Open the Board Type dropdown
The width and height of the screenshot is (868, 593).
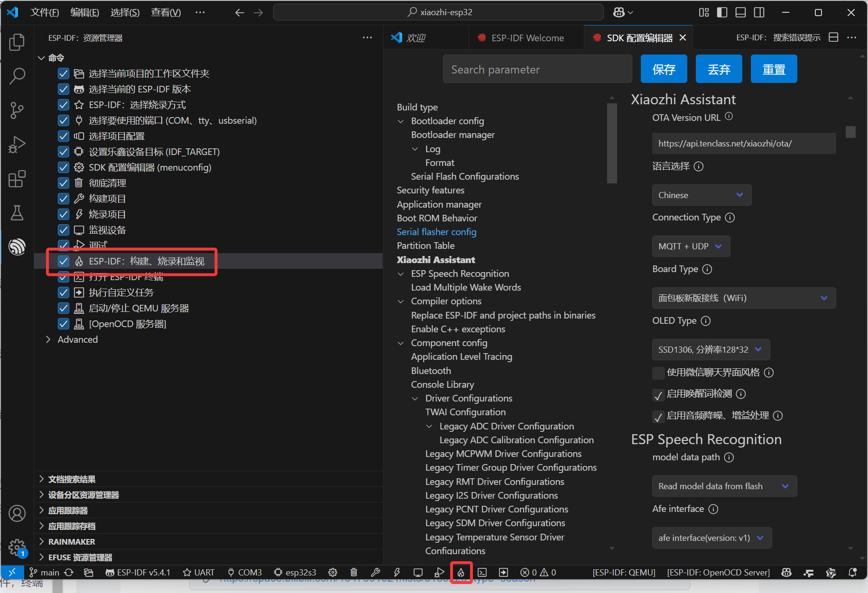743,298
